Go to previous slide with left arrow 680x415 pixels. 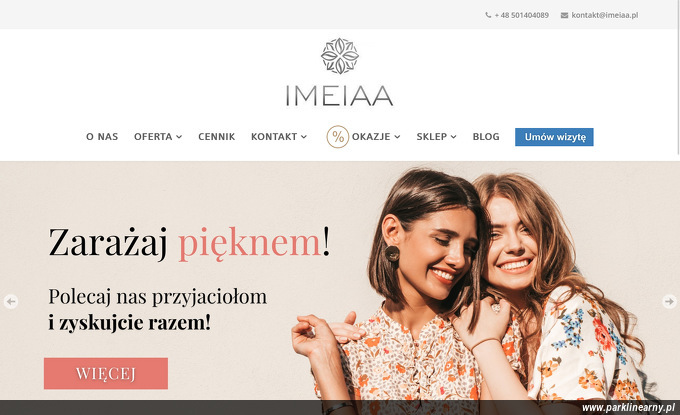(11, 301)
